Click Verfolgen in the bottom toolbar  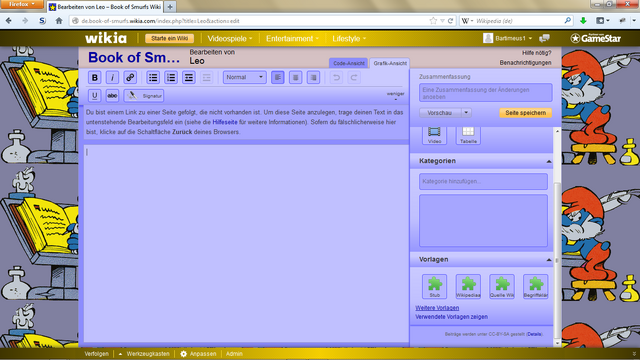(x=96, y=354)
